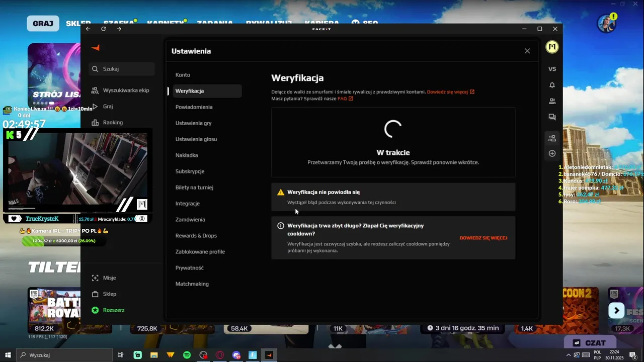Open Spotify from the taskbar

pos(187,355)
